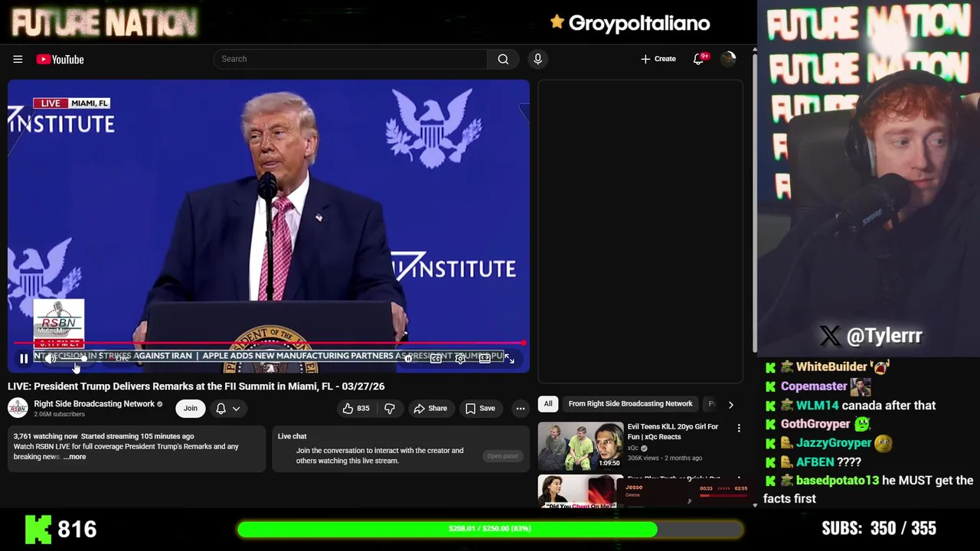This screenshot has height=551, width=980.
Task: Start voice search with the microphone
Action: click(x=537, y=59)
